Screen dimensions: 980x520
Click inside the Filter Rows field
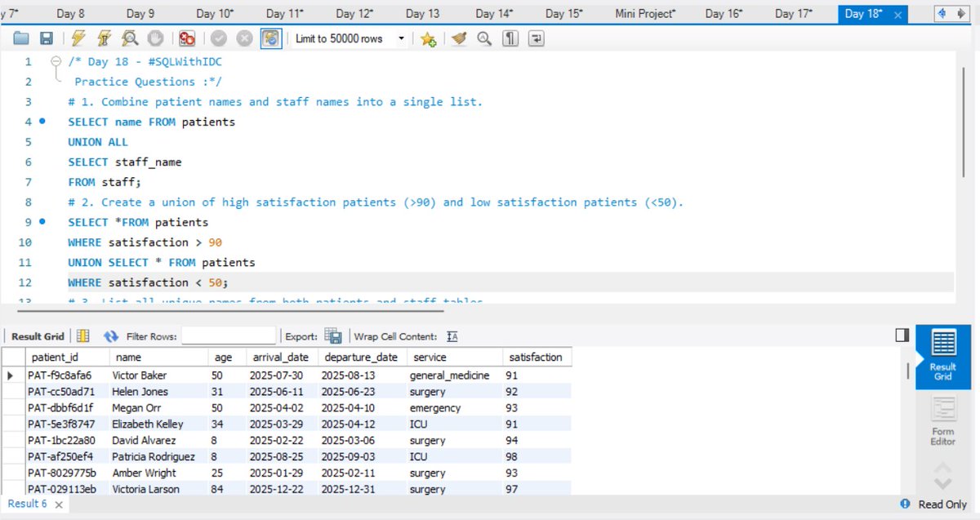point(229,336)
